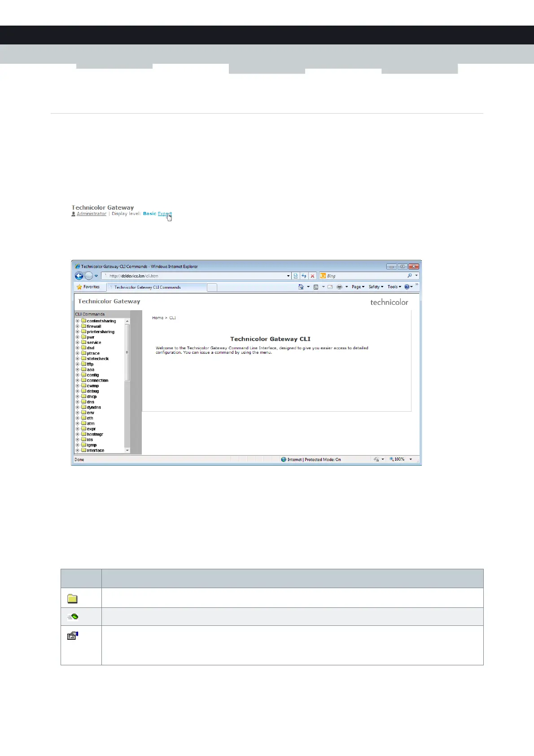Open the address bar history dropdown
Screen dimensions: 534x756
click(x=288, y=276)
